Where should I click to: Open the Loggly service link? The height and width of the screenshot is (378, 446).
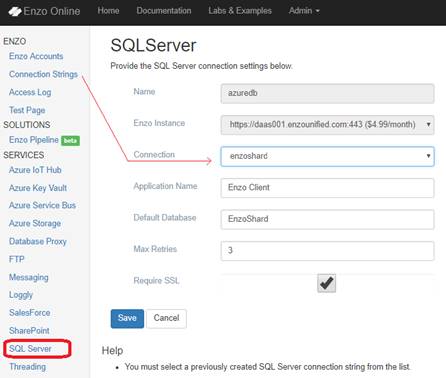21,295
